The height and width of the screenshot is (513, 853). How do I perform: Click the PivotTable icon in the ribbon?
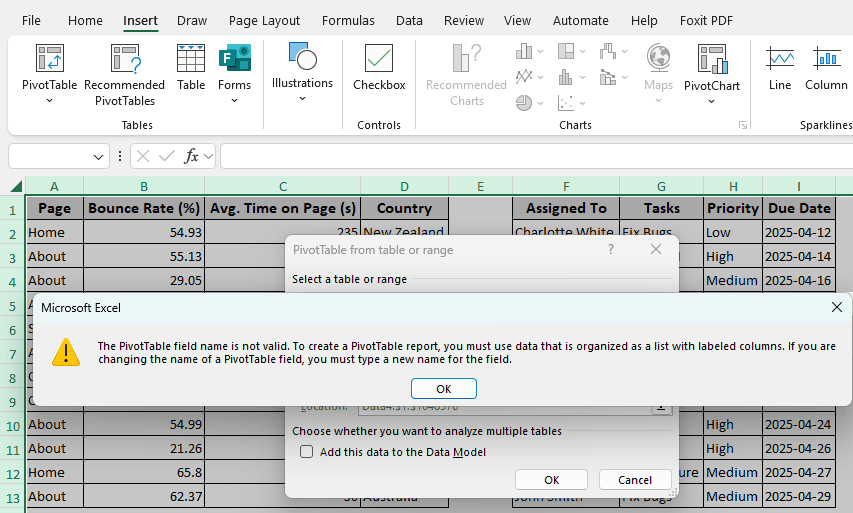[49, 59]
